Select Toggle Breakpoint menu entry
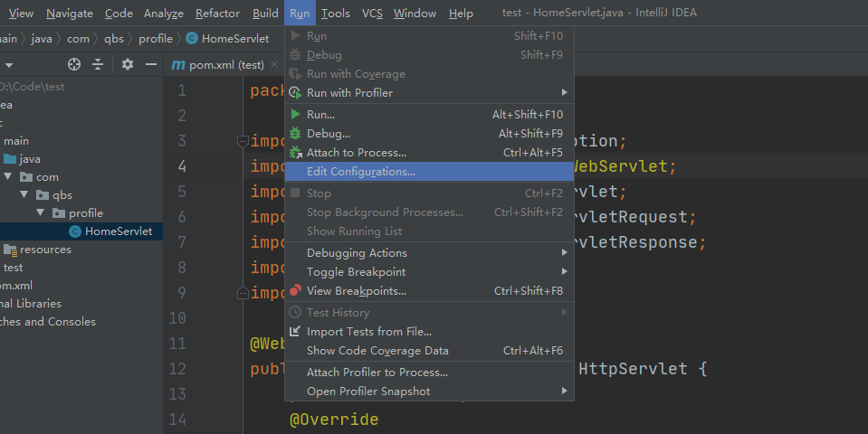Image resolution: width=868 pixels, height=434 pixels. 356,272
